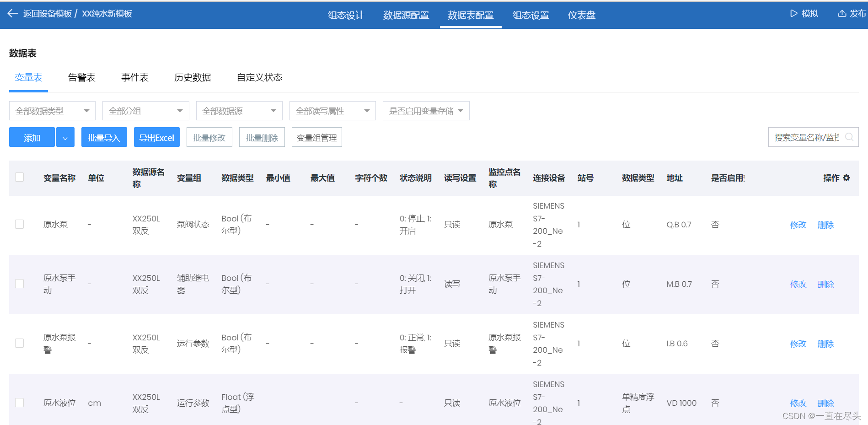This screenshot has height=425, width=868.
Task: Click the cm unit cell
Action: point(94,403)
